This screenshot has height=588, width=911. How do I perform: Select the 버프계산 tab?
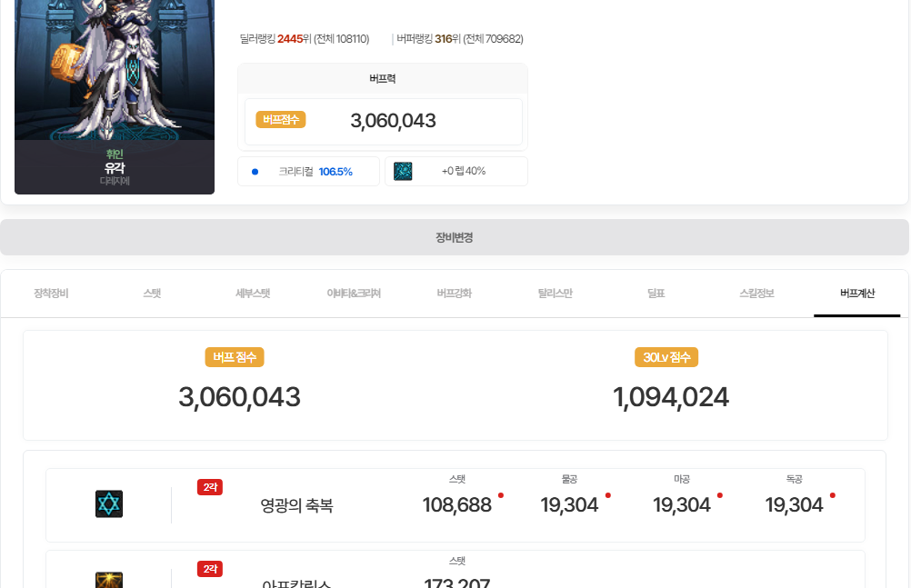(x=857, y=294)
